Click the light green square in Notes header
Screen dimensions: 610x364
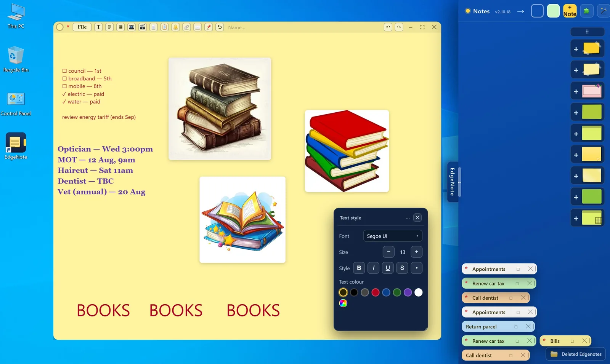(x=553, y=11)
